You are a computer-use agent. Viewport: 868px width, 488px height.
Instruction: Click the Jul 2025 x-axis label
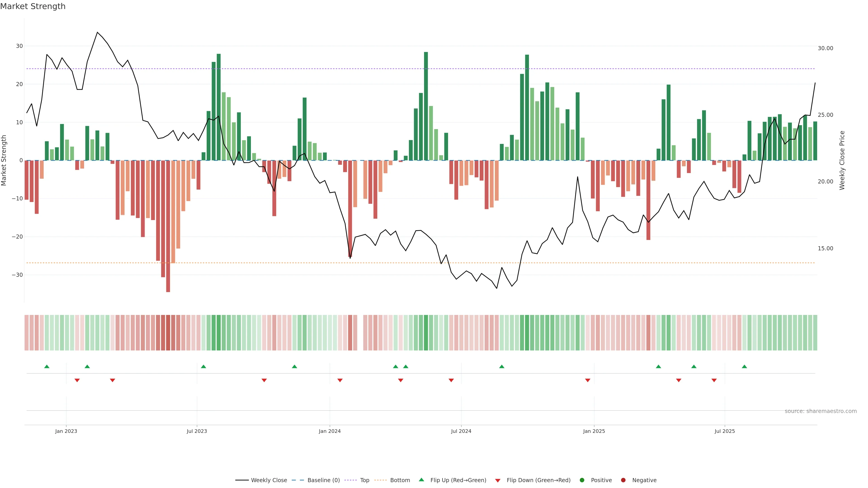click(724, 431)
